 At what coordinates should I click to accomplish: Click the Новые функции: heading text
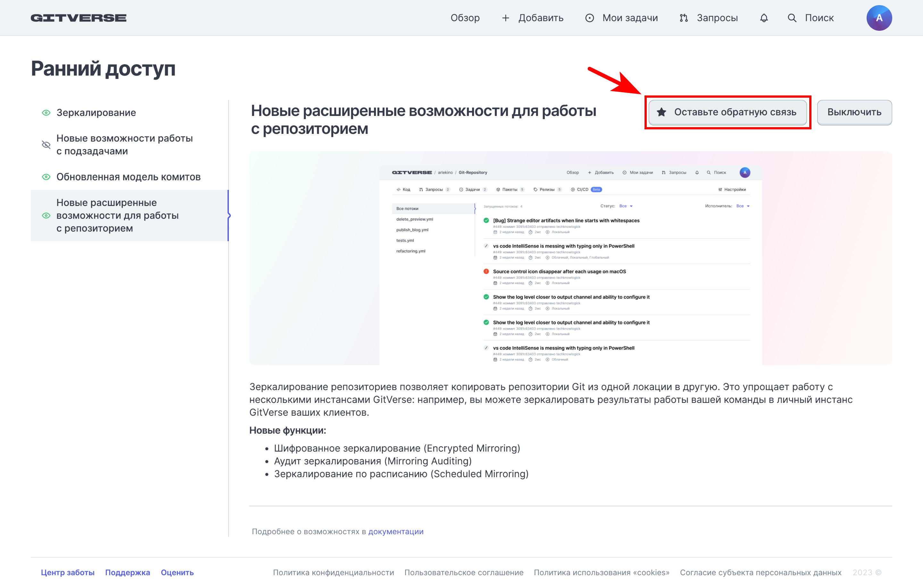click(287, 430)
